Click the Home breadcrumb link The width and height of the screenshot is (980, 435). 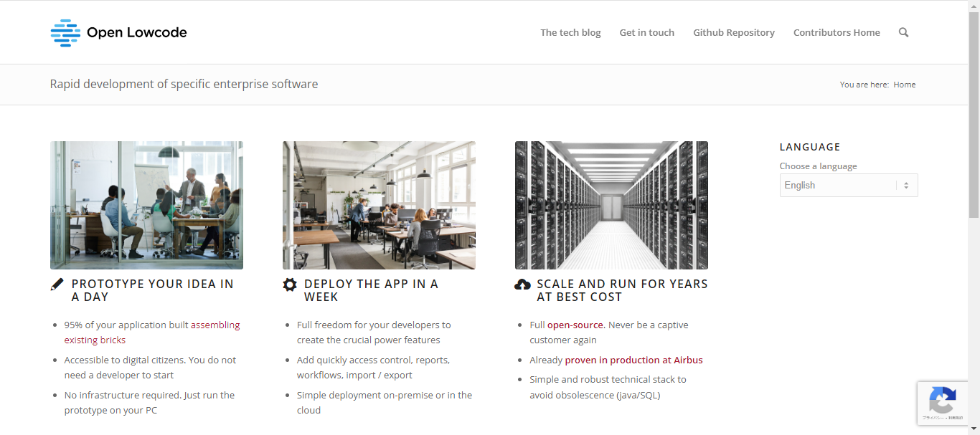pos(904,85)
